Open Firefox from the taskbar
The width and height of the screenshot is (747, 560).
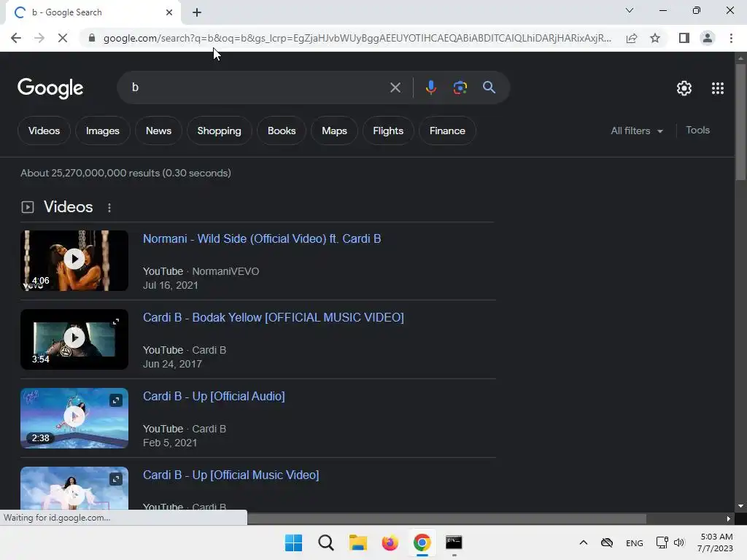[x=390, y=542]
